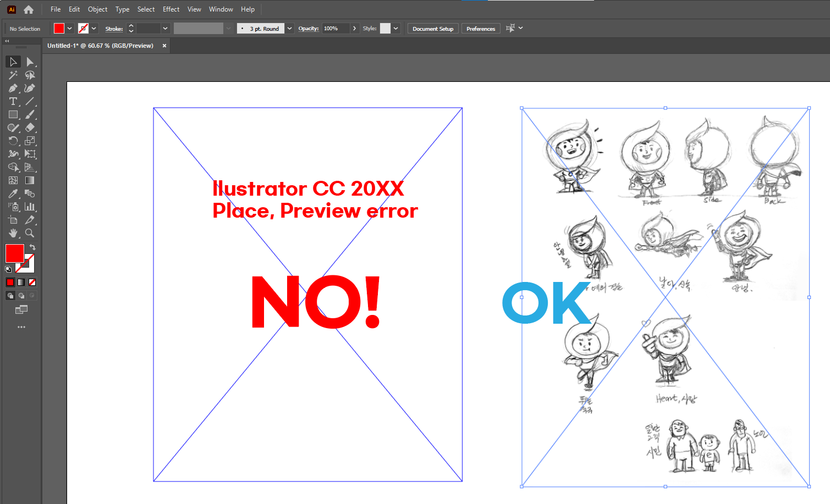
Task: Select the Direct Selection tool
Action: (x=30, y=62)
